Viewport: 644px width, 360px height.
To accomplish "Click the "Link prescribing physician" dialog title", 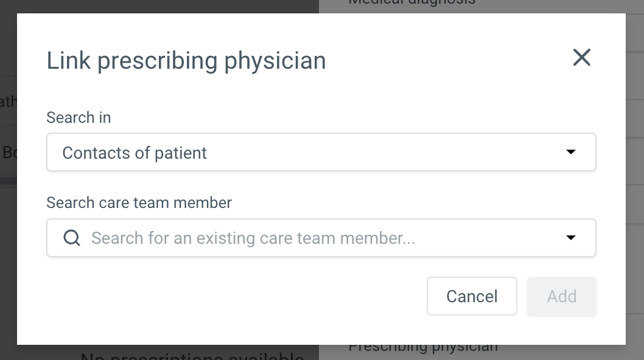I will tap(186, 61).
